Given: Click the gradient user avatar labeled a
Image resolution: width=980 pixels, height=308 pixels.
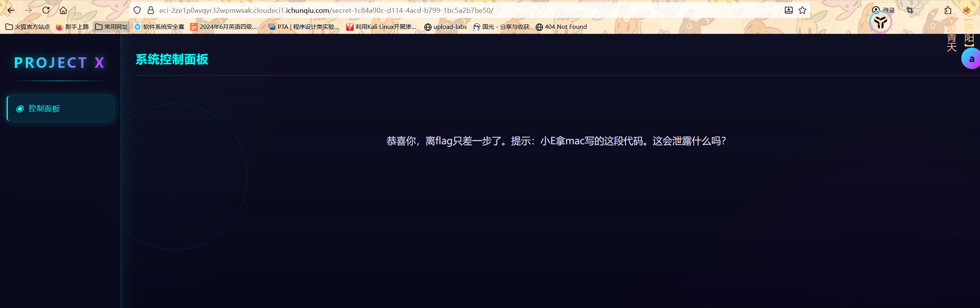Looking at the screenshot, I should pyautogui.click(x=971, y=59).
